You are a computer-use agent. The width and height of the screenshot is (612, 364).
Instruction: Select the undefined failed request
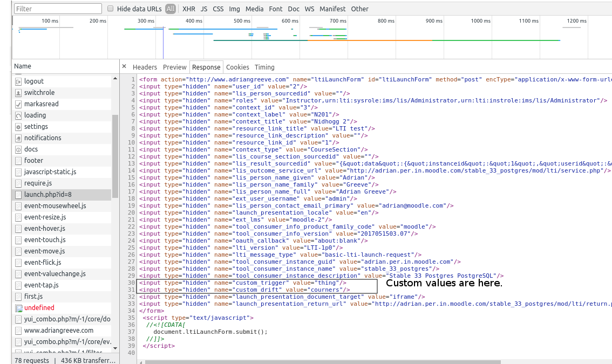pyautogui.click(x=62, y=308)
